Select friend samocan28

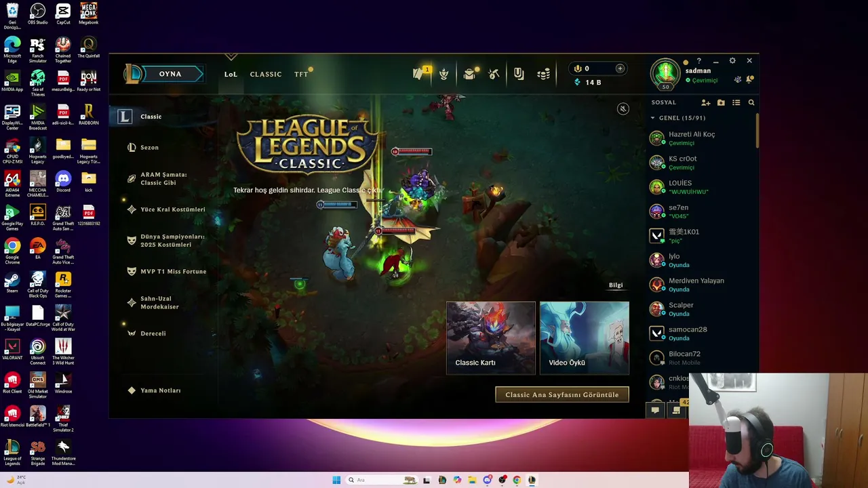tap(702, 333)
